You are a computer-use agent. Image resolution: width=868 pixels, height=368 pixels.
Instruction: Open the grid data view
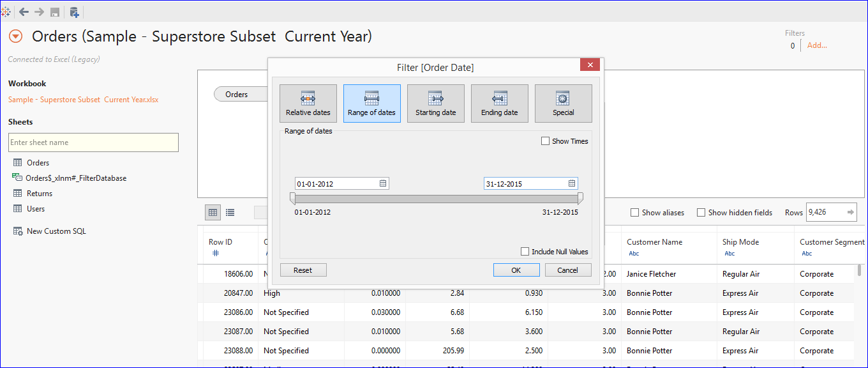(213, 212)
